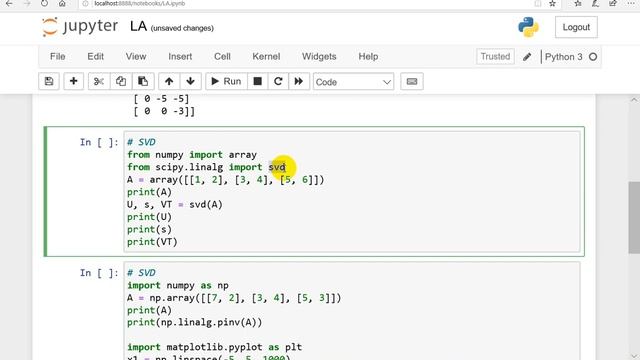
Task: Click the line 'U, s, VT = svd(A)'
Action: point(175,204)
